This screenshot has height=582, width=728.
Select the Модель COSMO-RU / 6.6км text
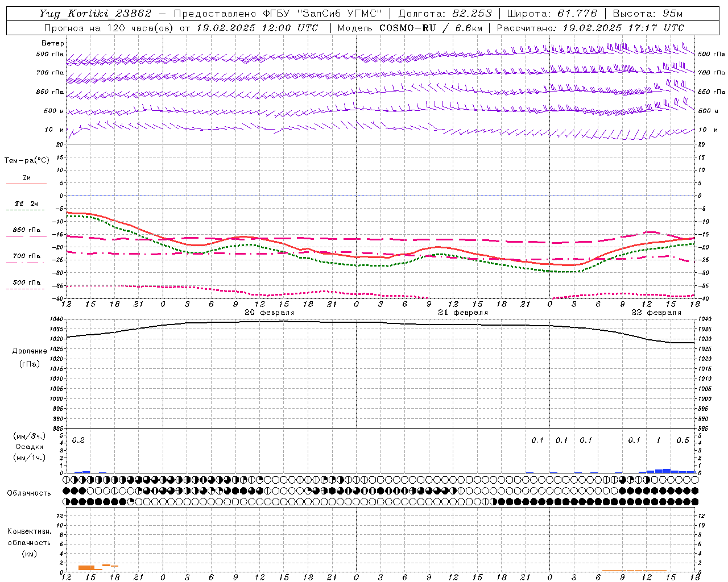410,28
